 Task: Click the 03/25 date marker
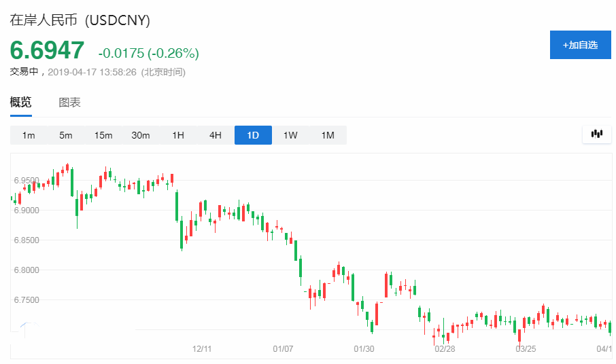(x=525, y=348)
